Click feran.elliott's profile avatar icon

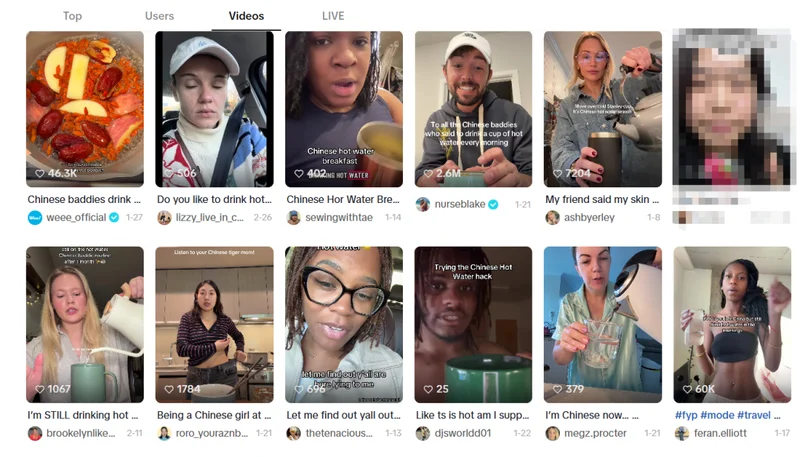tap(682, 434)
